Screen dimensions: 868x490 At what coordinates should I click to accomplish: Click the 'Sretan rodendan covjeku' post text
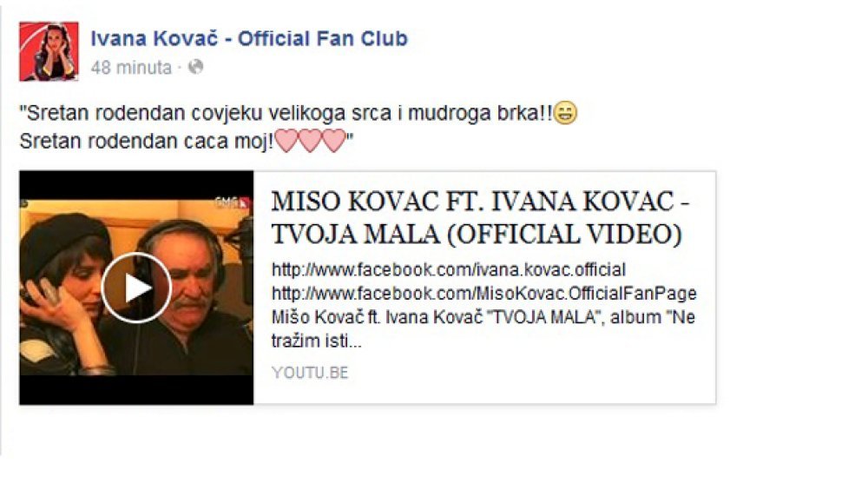(286, 113)
